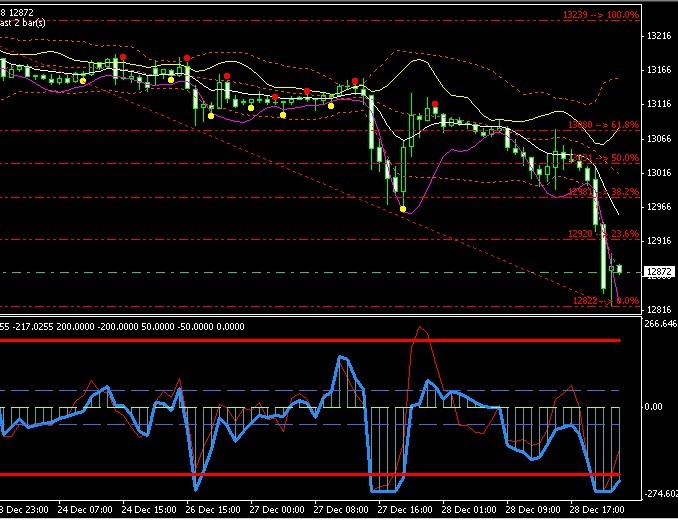Screen dimensions: 678x520
Task: Click the -50.0000 level value in indicator header
Action: pos(195,327)
